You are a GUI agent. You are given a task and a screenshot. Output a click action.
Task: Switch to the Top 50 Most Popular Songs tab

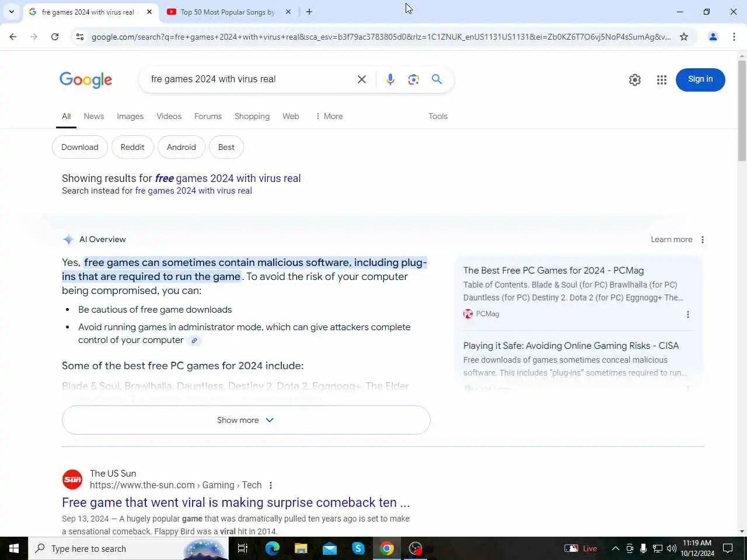[228, 12]
